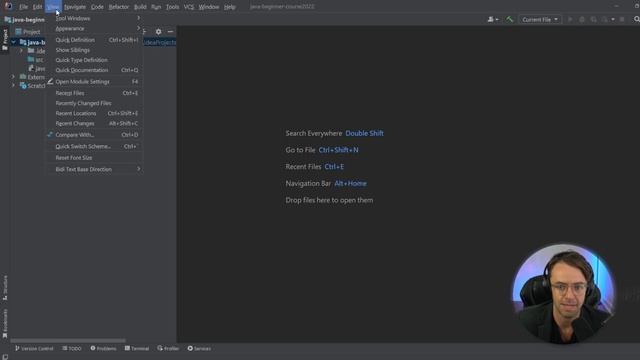Select the src folder in the project tree

click(35, 60)
